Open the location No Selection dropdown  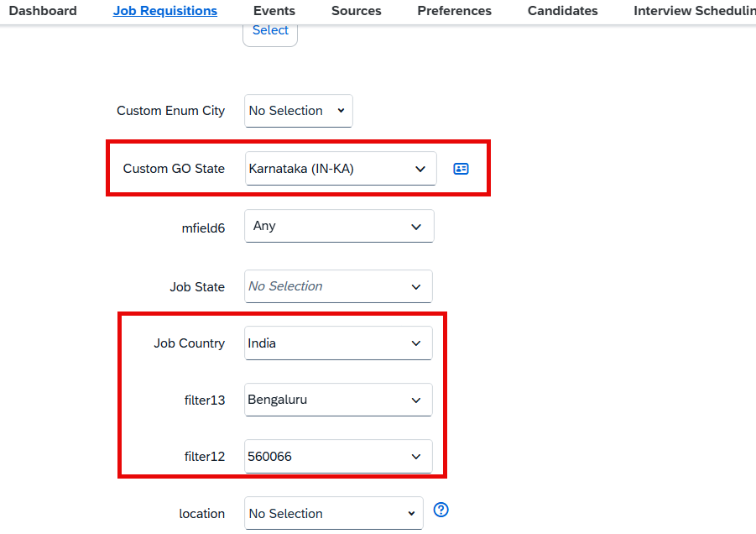click(334, 513)
